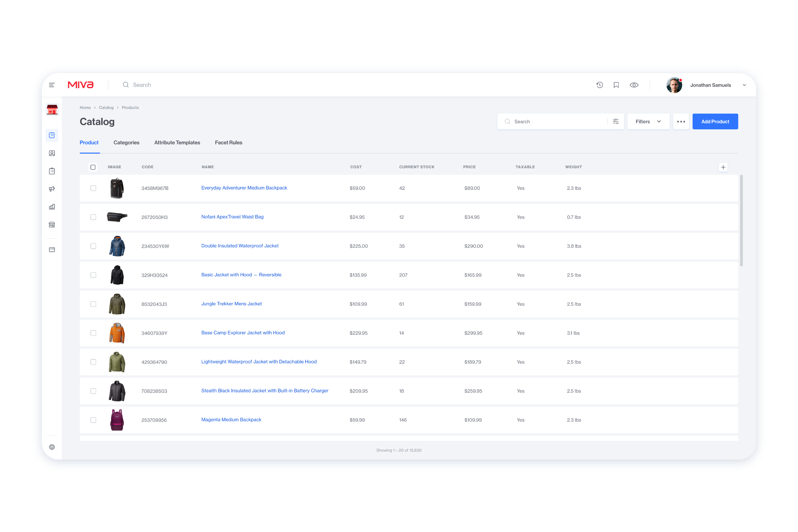Click the bookmark icon in header

[616, 85]
